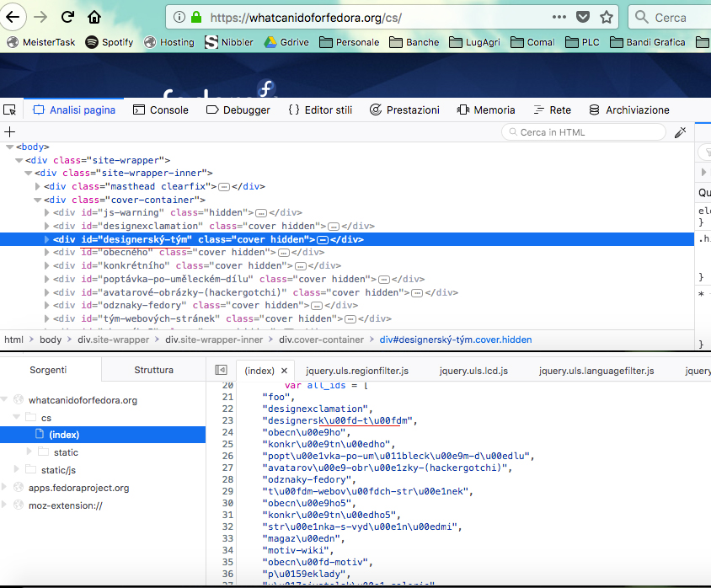Collapse the body element
The width and height of the screenshot is (711, 588).
tap(9, 147)
